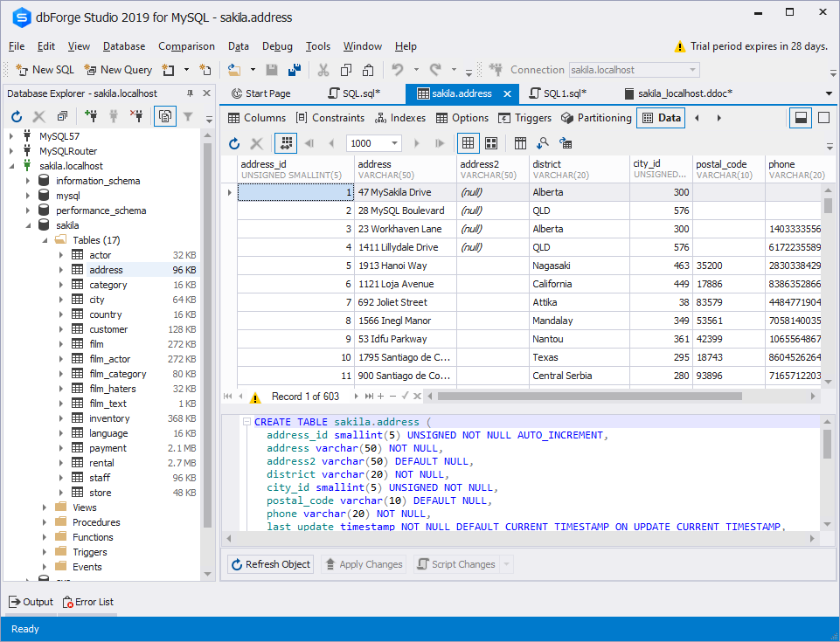Toggle show details mode in Database Explorer
The width and height of the screenshot is (840, 642).
(x=165, y=115)
